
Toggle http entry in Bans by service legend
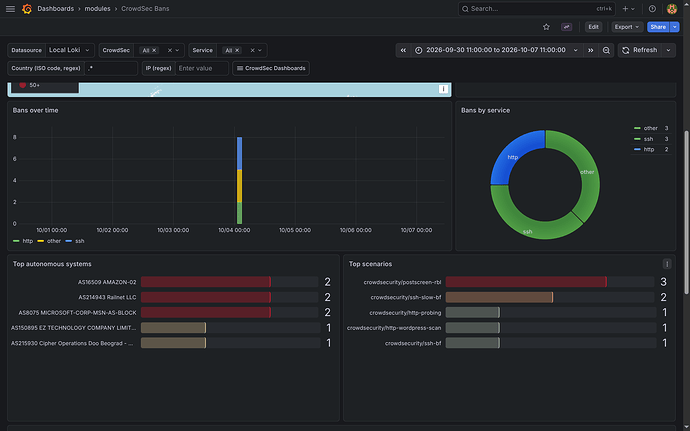click(x=651, y=150)
